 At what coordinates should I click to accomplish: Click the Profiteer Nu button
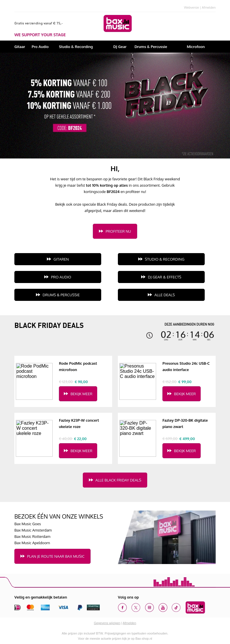coord(115,231)
